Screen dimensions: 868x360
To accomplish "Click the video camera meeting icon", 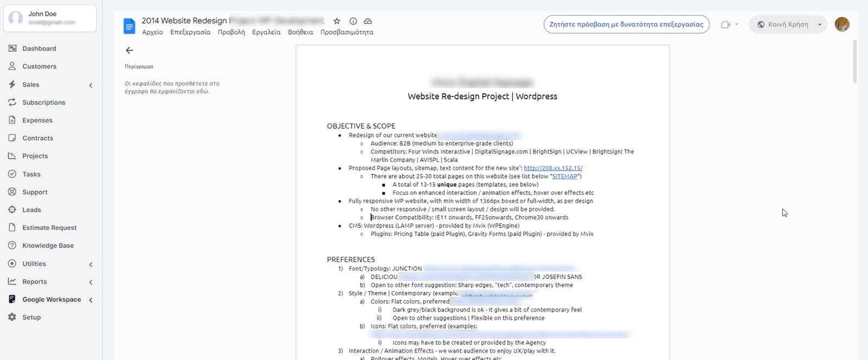I will (725, 24).
